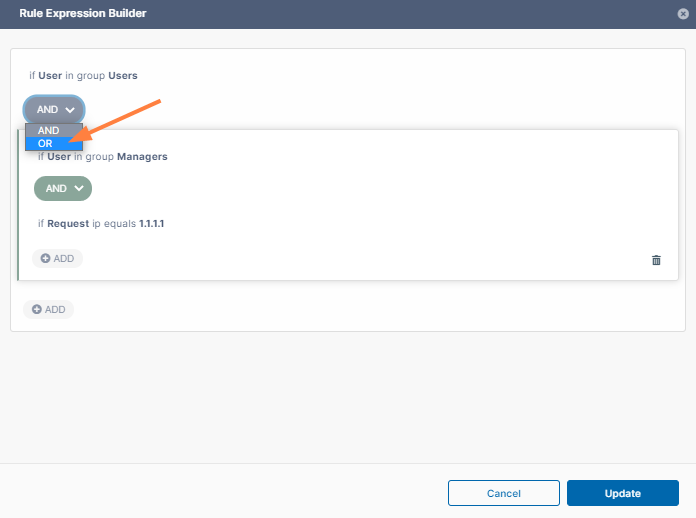Click the 1.1.1.1 IP address value

tap(151, 224)
